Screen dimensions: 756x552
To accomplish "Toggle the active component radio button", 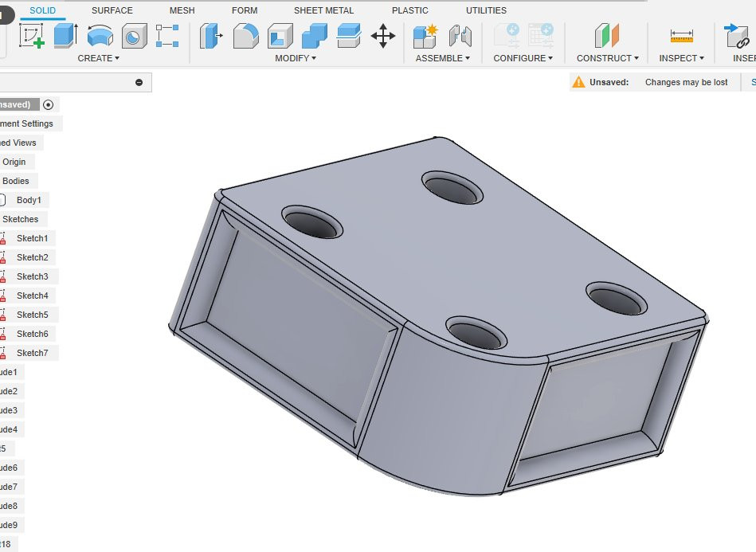I will pyautogui.click(x=48, y=104).
